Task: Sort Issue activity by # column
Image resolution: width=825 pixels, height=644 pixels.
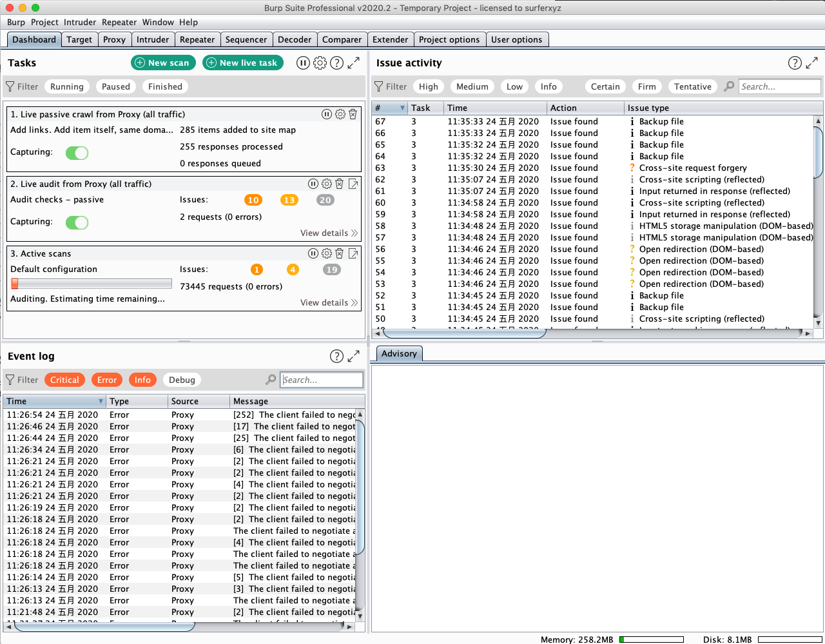Action: [390, 108]
